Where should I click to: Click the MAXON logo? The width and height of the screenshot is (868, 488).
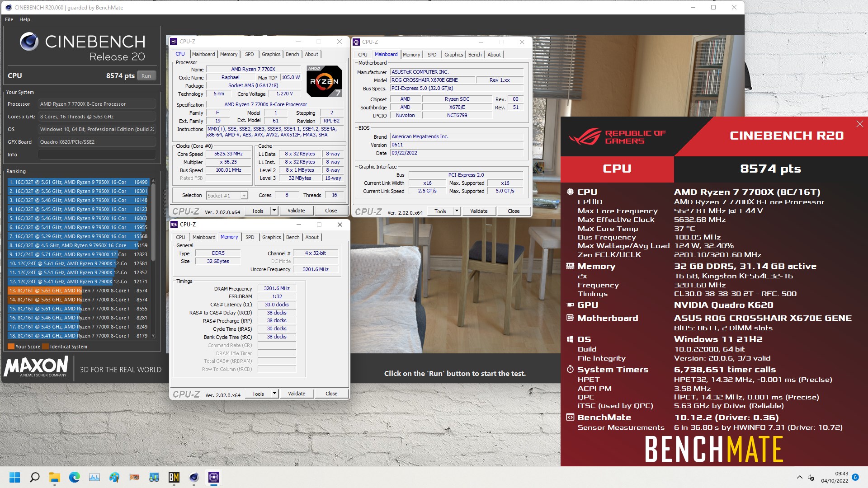pos(36,366)
